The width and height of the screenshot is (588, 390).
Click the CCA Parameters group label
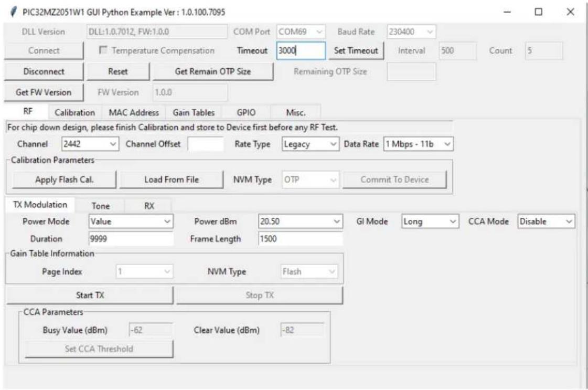54,312
